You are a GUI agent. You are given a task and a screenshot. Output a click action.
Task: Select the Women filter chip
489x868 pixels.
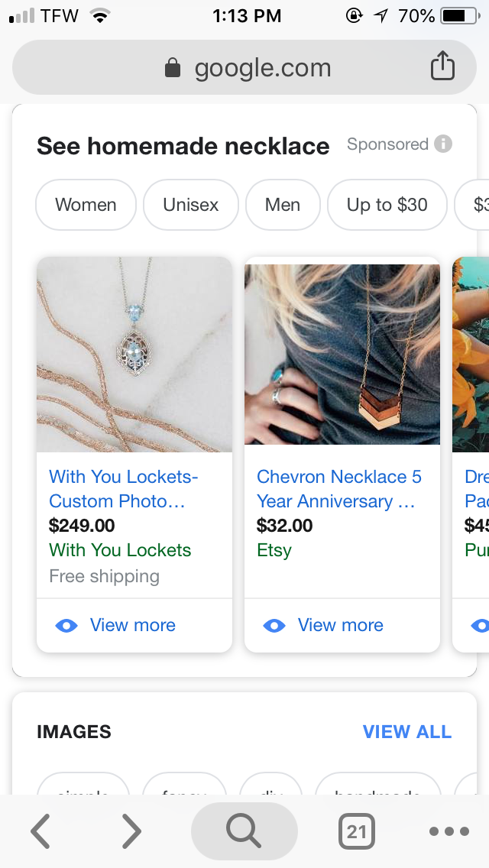point(86,205)
